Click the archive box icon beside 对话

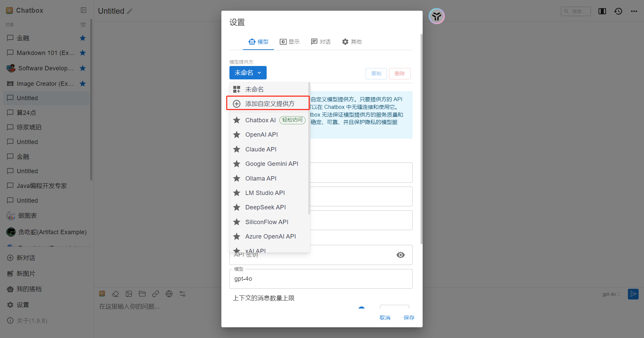[x=83, y=25]
